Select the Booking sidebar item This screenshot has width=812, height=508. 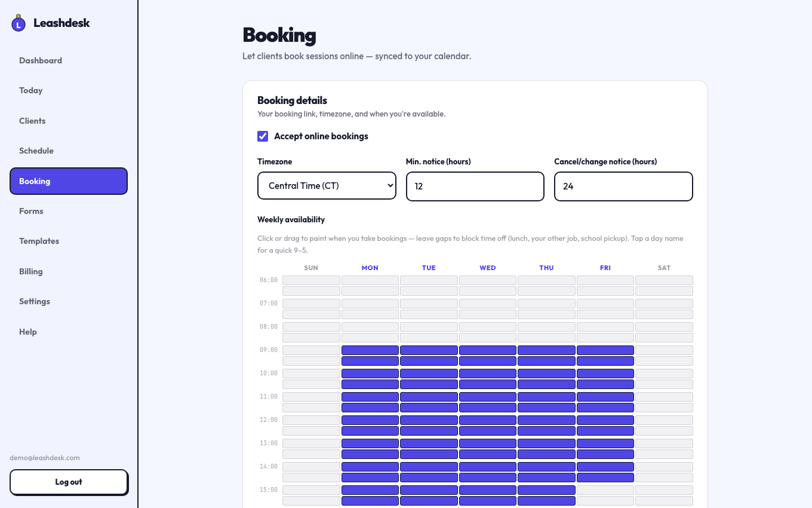pyautogui.click(x=69, y=181)
